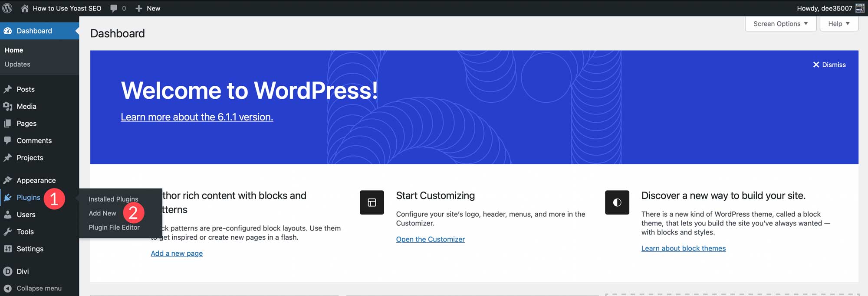The width and height of the screenshot is (868, 296).
Task: Click New in the admin bar
Action: tap(153, 8)
